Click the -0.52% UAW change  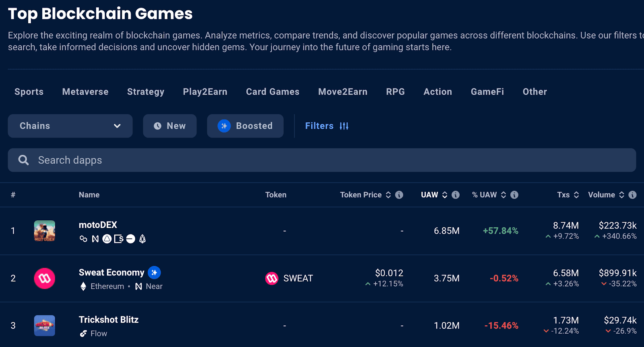504,278
